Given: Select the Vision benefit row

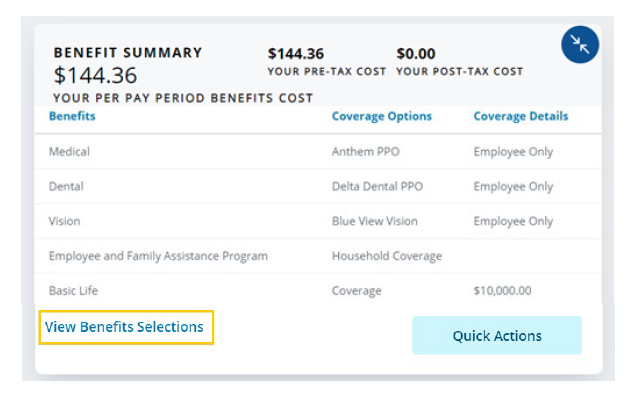Looking at the screenshot, I should tap(318, 221).
